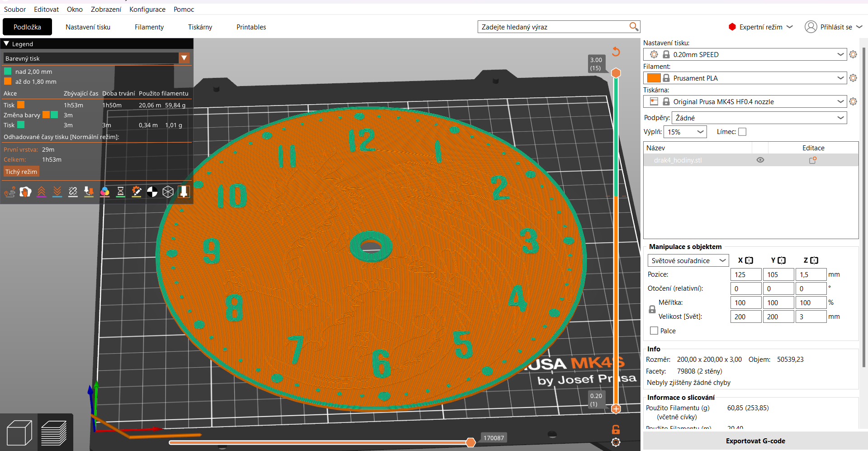Collapse the Legend panel triangle
Screen dimensions: 868x451
[x=6, y=44]
